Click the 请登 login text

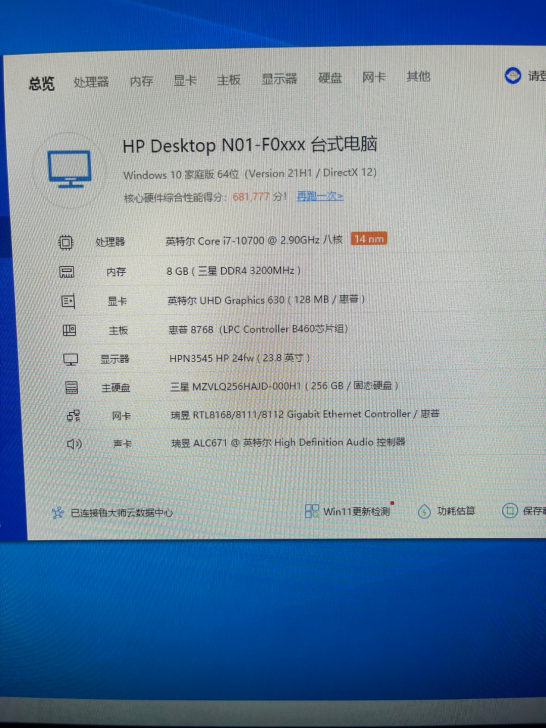click(x=537, y=75)
